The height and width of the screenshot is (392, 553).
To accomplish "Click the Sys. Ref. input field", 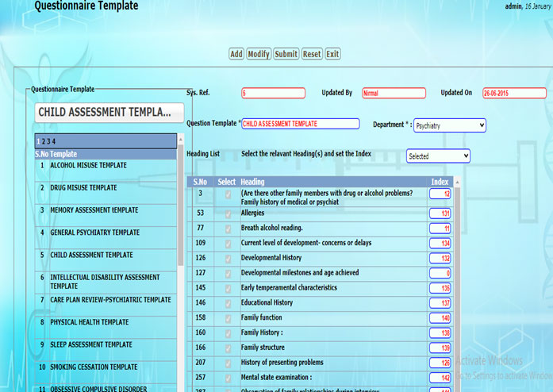I will point(273,93).
